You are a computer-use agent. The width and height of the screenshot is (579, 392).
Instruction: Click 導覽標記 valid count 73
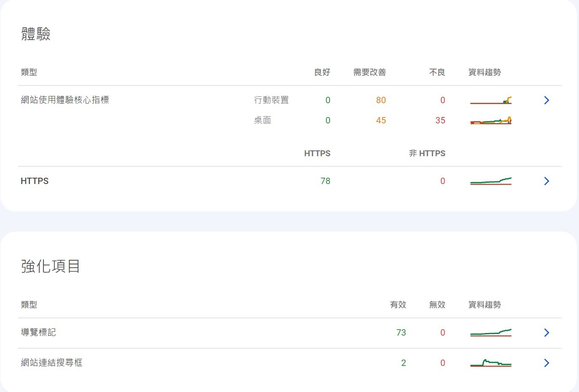401,333
